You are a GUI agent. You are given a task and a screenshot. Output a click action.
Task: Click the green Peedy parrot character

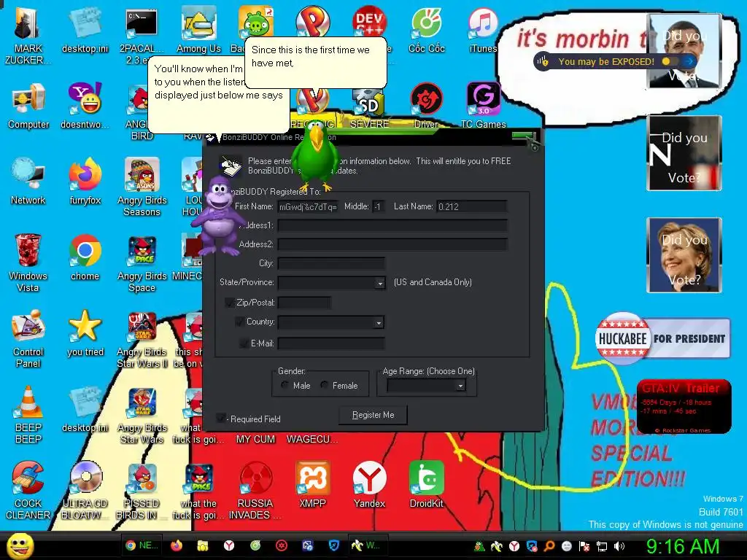pos(315,155)
